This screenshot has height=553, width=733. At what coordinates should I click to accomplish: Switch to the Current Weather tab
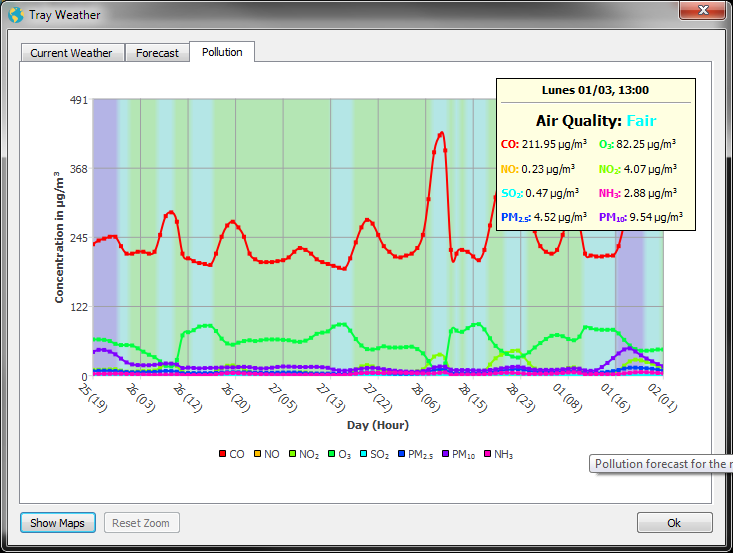(71, 53)
